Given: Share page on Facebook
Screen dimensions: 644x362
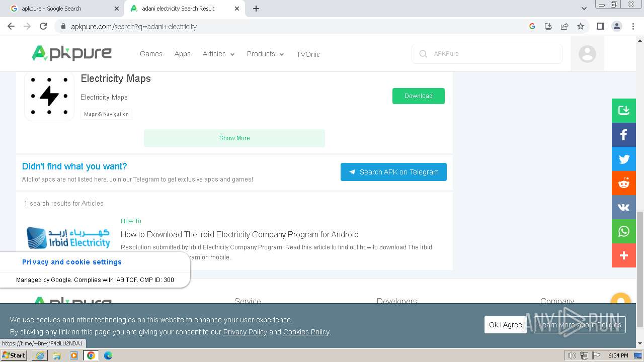Looking at the screenshot, I should (624, 135).
